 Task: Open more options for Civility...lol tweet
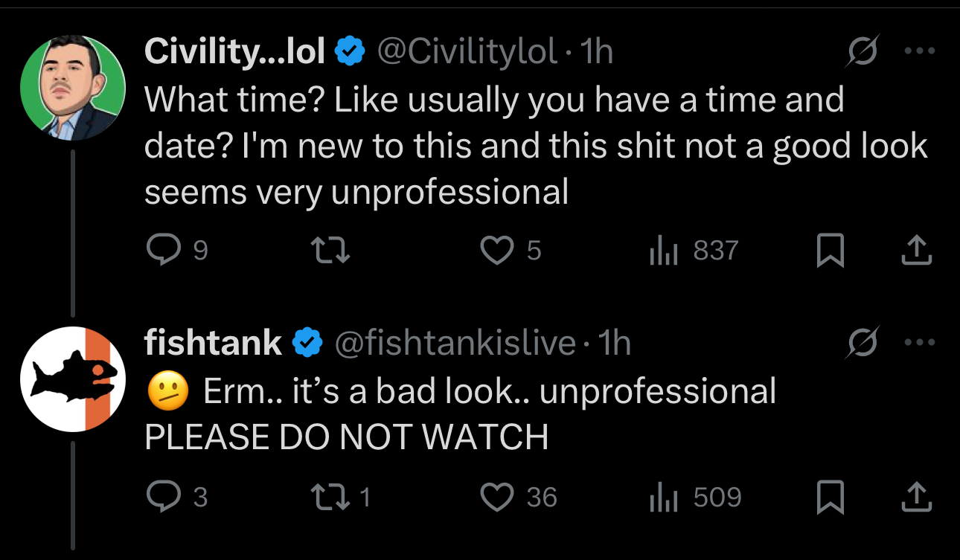(918, 51)
